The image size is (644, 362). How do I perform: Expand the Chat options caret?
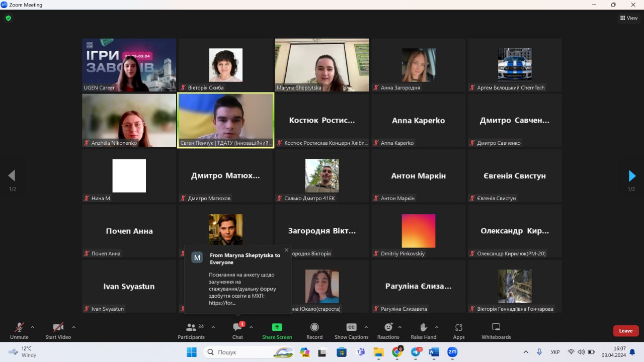pos(251,327)
